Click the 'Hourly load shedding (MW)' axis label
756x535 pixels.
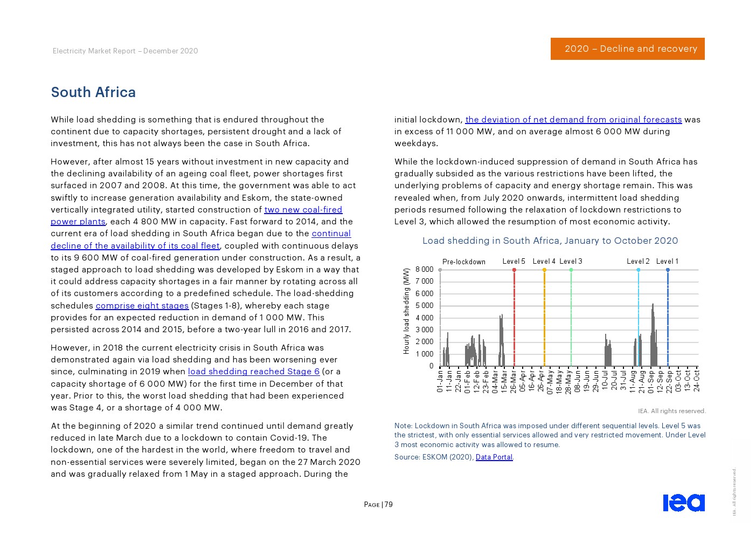pyautogui.click(x=406, y=311)
